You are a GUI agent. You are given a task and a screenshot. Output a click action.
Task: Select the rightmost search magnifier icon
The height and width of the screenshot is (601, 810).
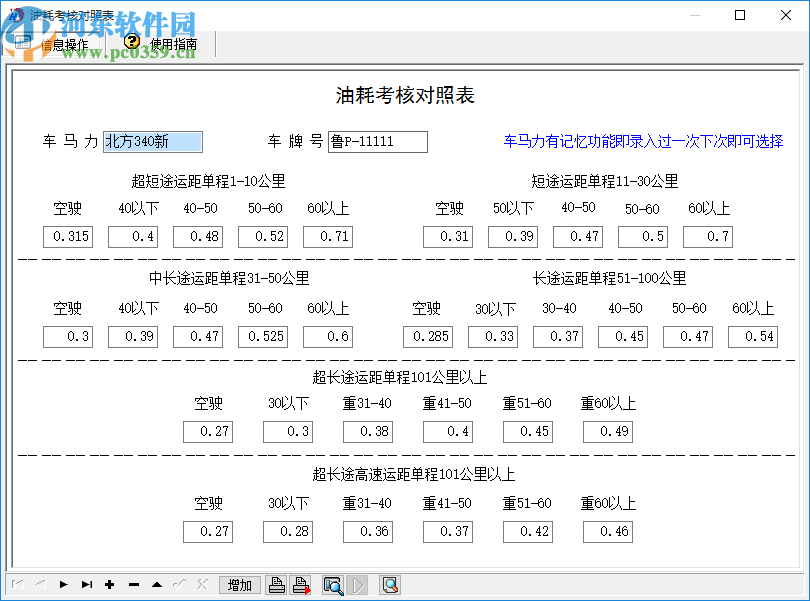click(392, 585)
